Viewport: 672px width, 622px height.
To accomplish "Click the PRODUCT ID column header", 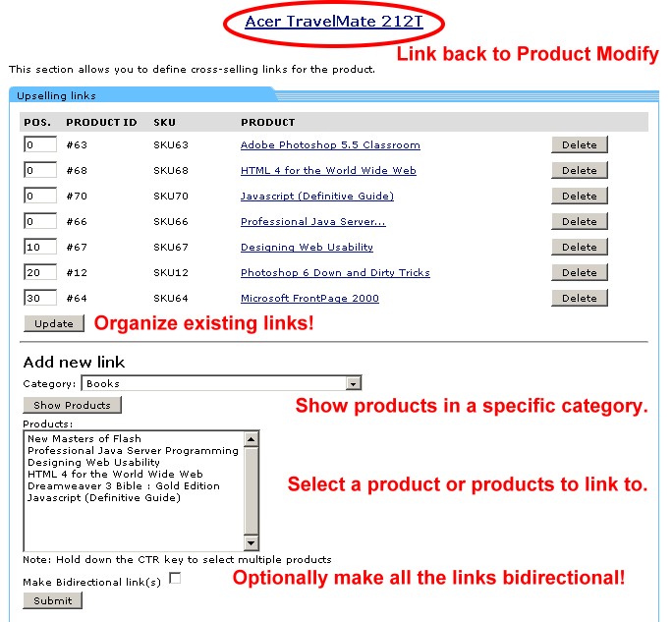I will (101, 122).
